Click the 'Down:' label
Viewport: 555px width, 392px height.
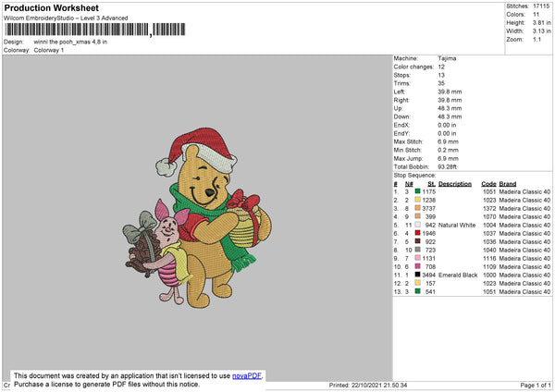click(x=402, y=116)
